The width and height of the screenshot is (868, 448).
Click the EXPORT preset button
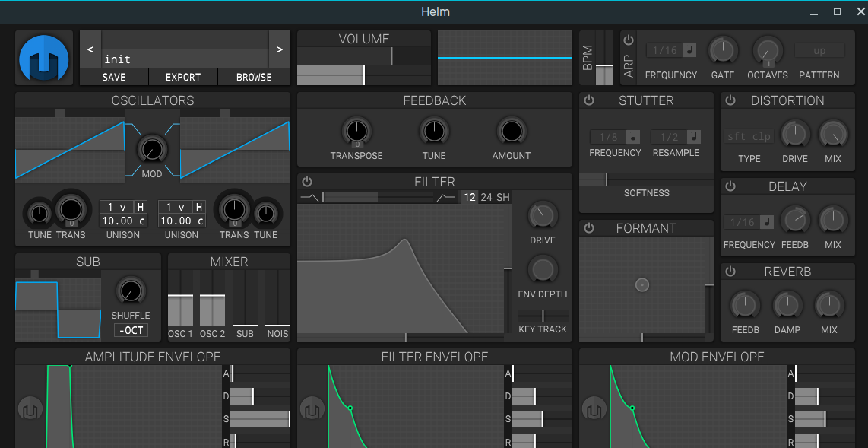click(183, 78)
